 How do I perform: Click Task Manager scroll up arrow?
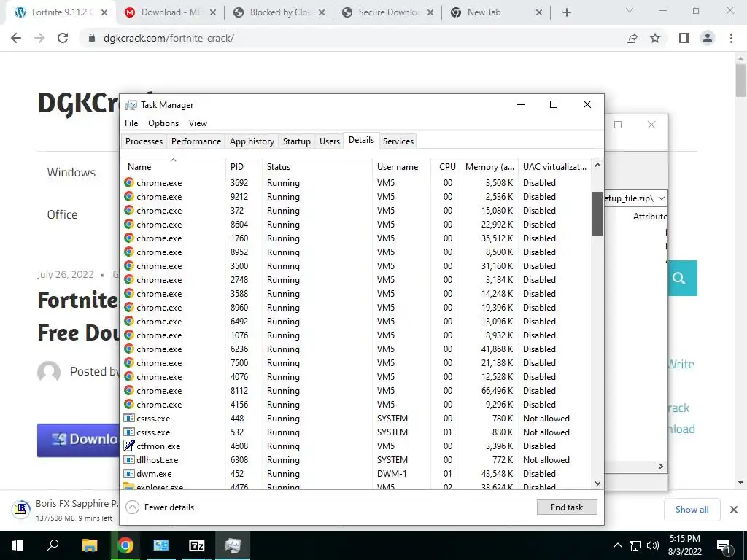coord(597,165)
